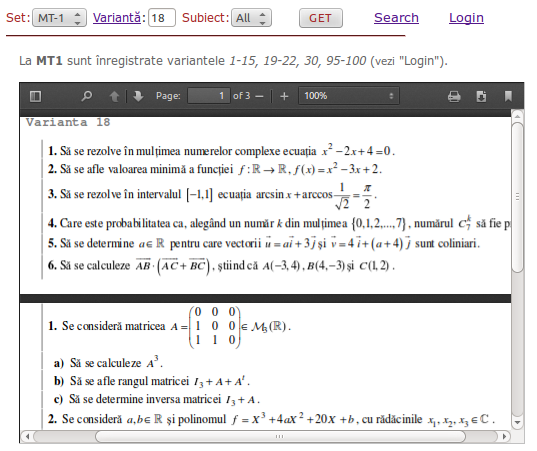537x451 pixels.
Task: Open the Set dropdown showing MT-1
Action: coord(59,18)
